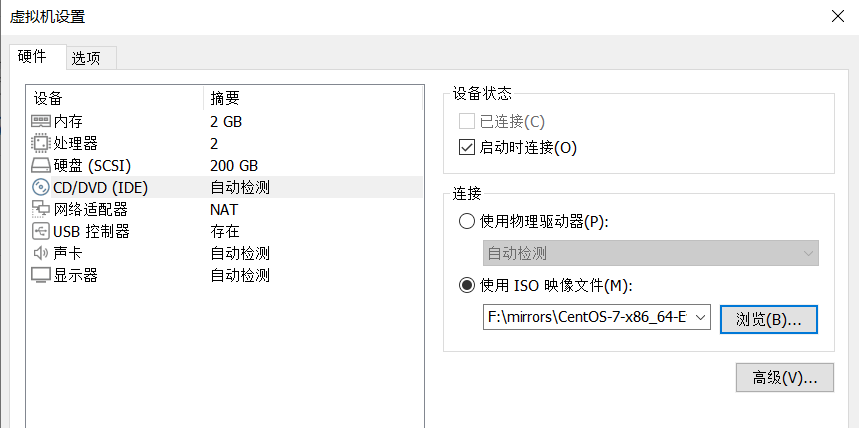Click the memory (内存) device icon

(x=41, y=122)
